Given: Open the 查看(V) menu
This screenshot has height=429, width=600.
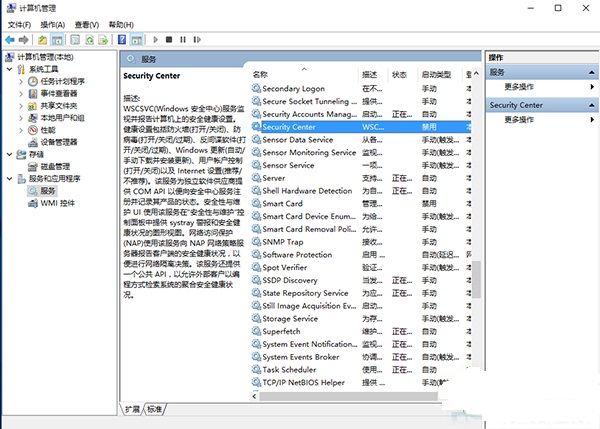Looking at the screenshot, I should [87, 25].
